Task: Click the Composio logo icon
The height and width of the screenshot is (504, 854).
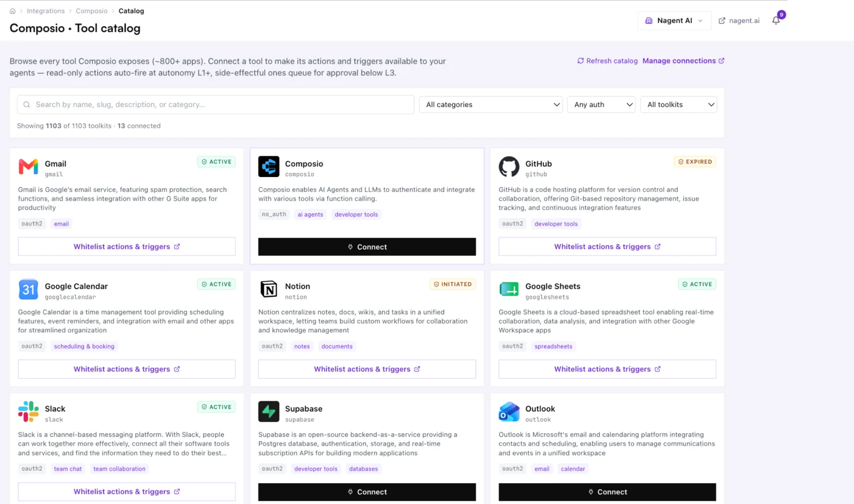Action: click(x=268, y=166)
